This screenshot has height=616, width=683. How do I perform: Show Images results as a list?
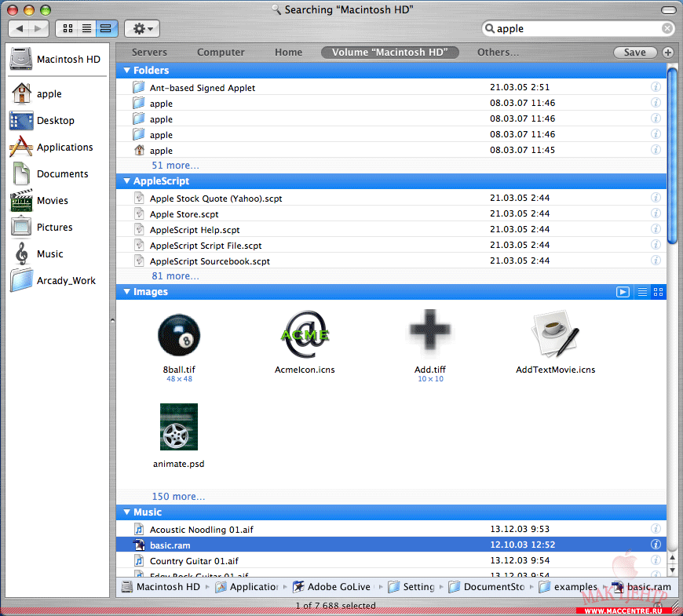pyautogui.click(x=642, y=292)
